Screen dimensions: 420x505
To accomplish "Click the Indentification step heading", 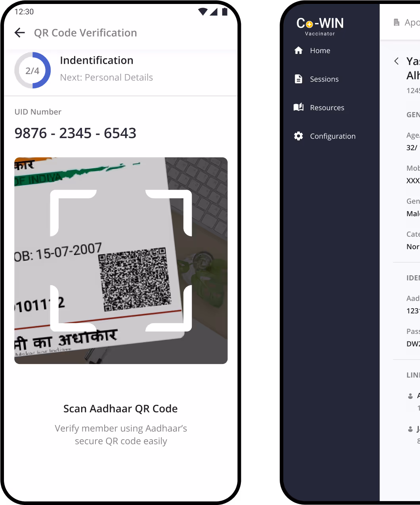I will click(97, 60).
